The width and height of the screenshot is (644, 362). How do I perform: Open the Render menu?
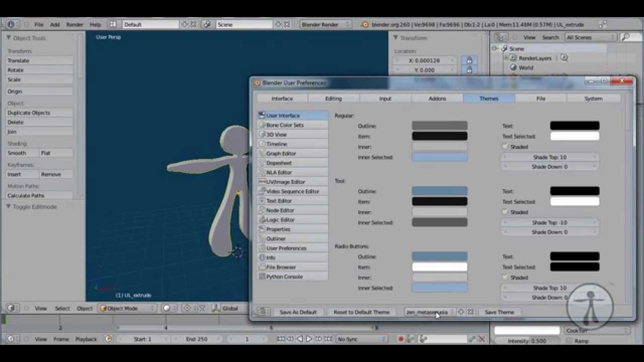pyautogui.click(x=74, y=24)
